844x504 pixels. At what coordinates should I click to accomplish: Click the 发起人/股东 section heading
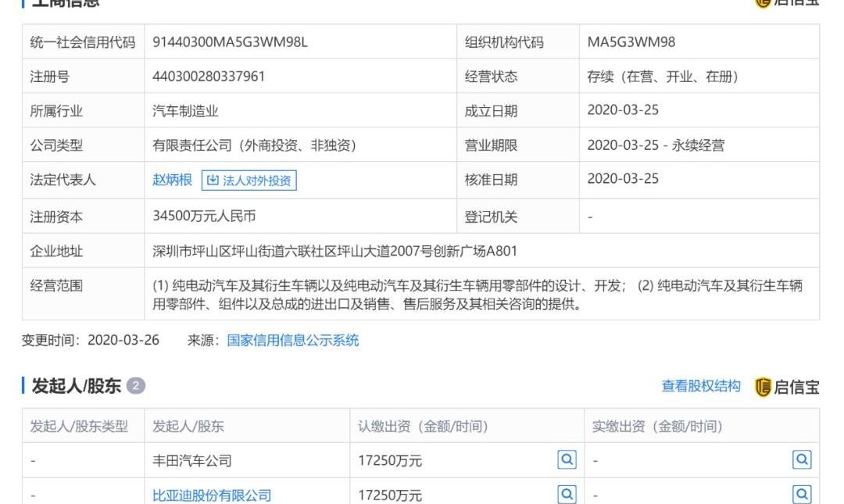(x=76, y=386)
